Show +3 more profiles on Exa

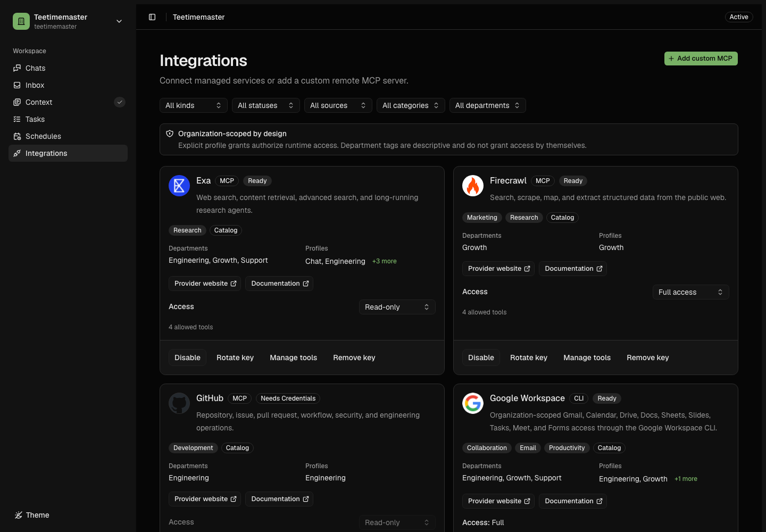[x=385, y=261]
